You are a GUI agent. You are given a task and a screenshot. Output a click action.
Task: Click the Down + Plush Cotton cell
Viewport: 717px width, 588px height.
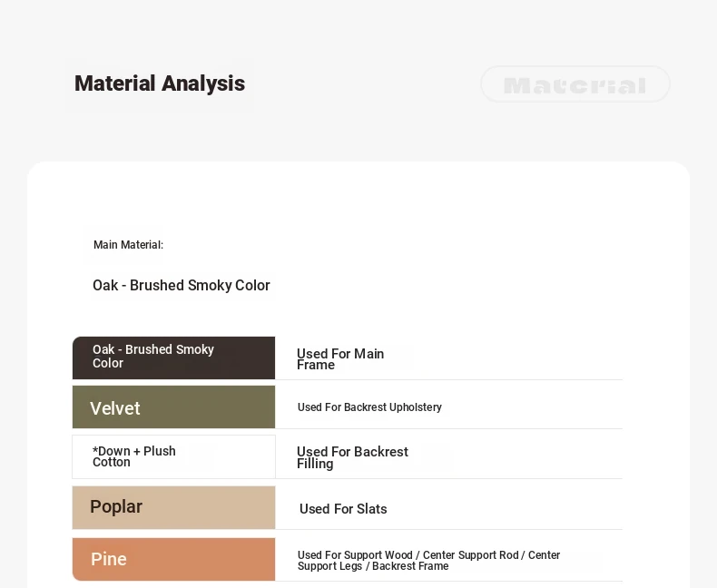coord(173,456)
